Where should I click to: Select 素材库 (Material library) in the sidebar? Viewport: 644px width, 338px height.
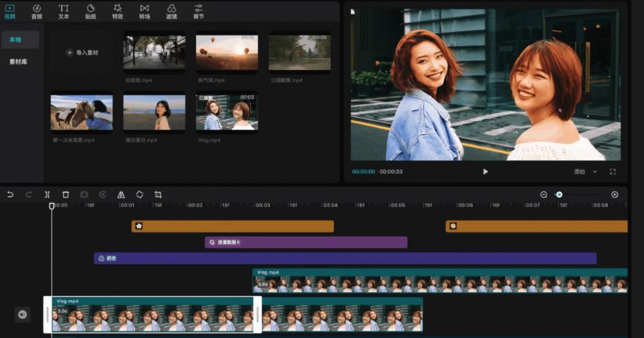(19, 62)
